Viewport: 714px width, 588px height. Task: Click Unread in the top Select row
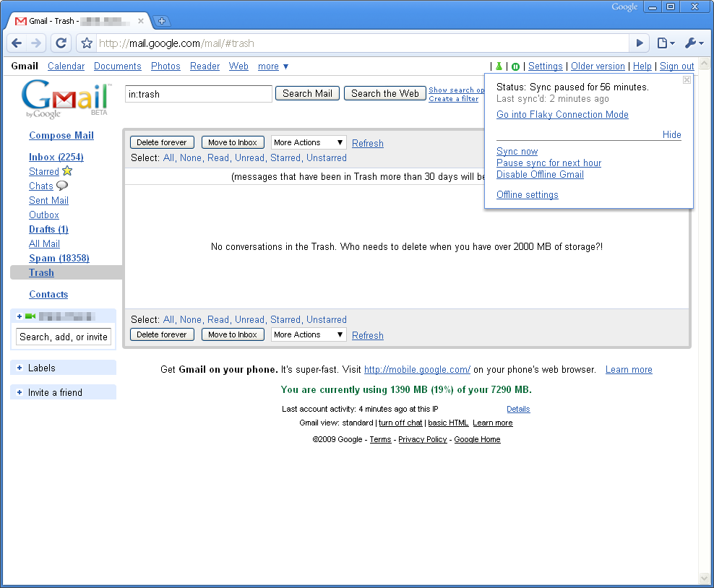click(249, 158)
